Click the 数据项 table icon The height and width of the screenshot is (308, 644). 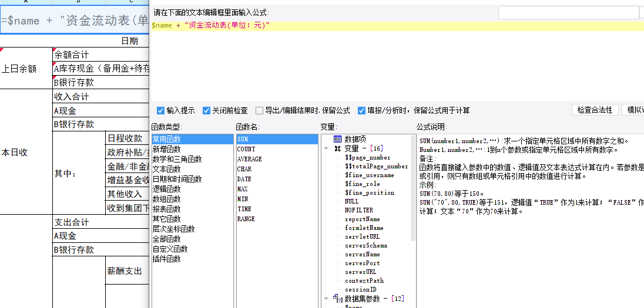click(338, 140)
